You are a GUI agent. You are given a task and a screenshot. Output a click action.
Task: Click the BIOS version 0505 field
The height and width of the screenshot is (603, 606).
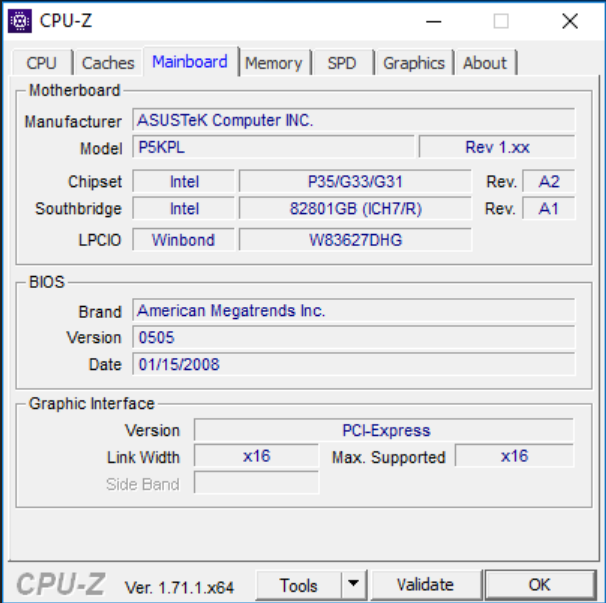(354, 337)
